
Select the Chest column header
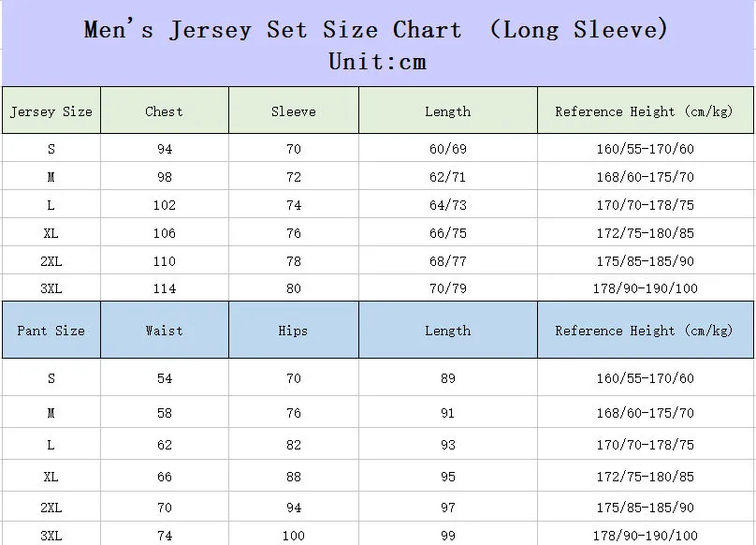coord(165,110)
